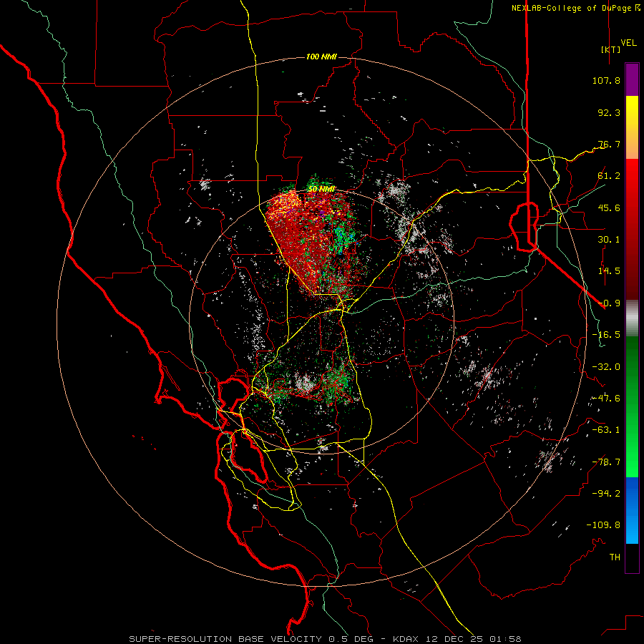Select the -78.7 scale value
Image resolution: width=644 pixels, height=644 pixels.
pos(606,462)
